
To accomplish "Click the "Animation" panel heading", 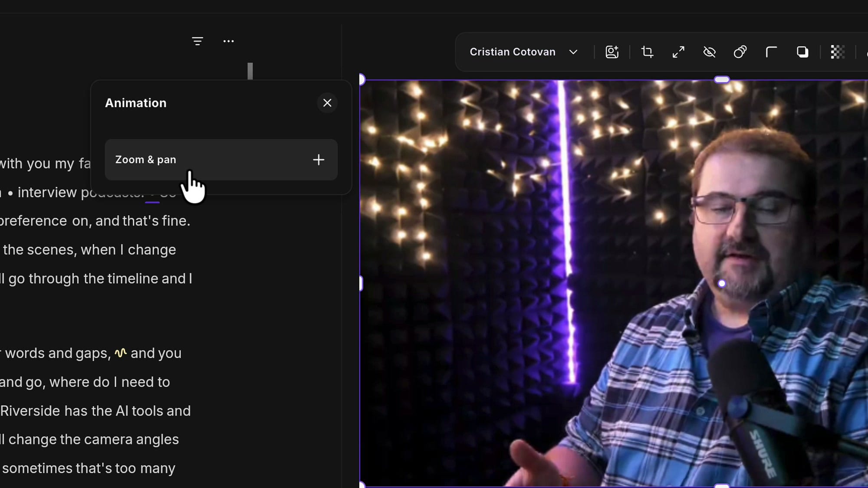I will pos(136,103).
